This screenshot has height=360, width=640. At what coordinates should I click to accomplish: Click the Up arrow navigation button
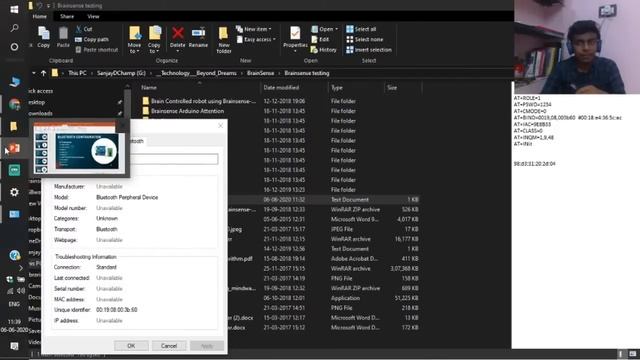(x=43, y=73)
